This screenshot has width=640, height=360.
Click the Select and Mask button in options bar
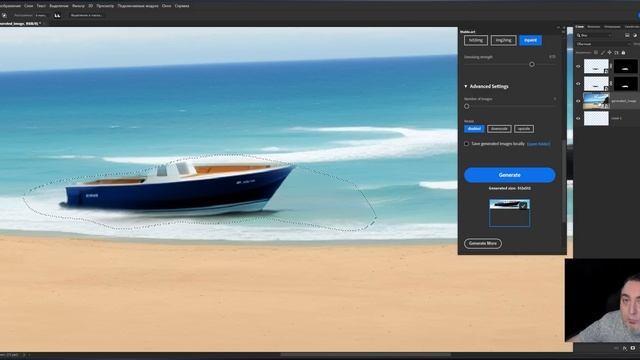pyautogui.click(x=86, y=16)
